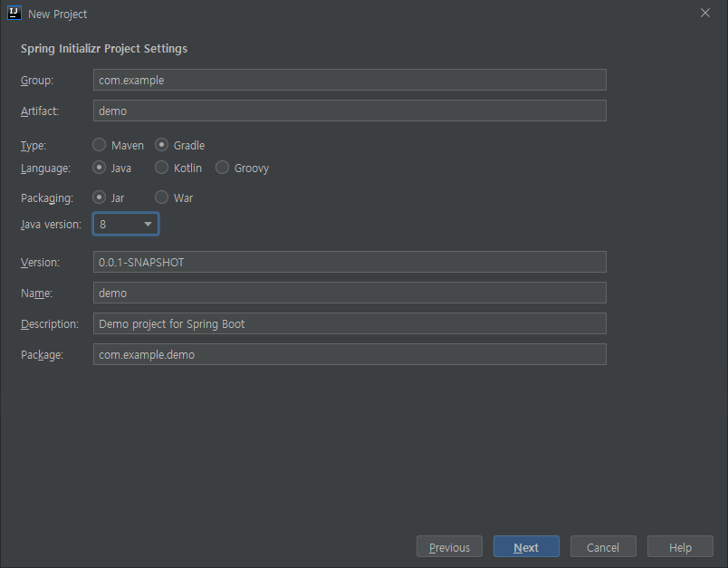
Task: Click the Language label
Action: point(45,168)
